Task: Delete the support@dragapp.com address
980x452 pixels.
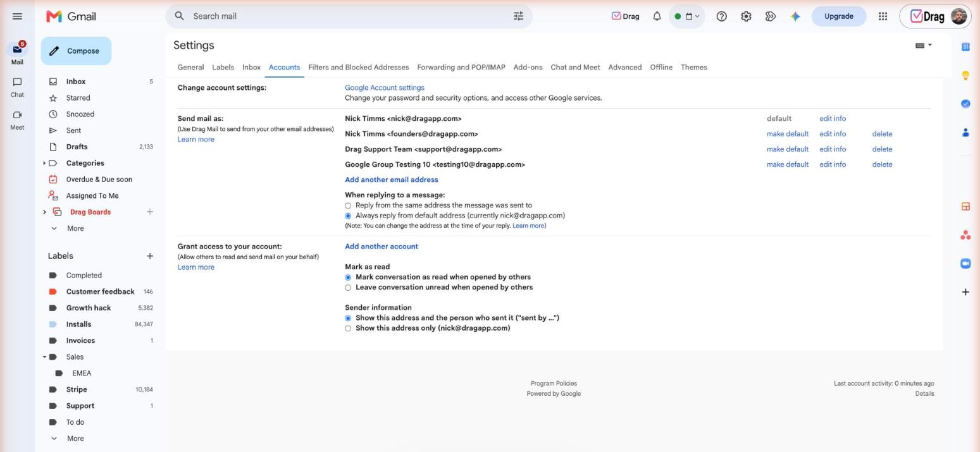Action: [882, 149]
